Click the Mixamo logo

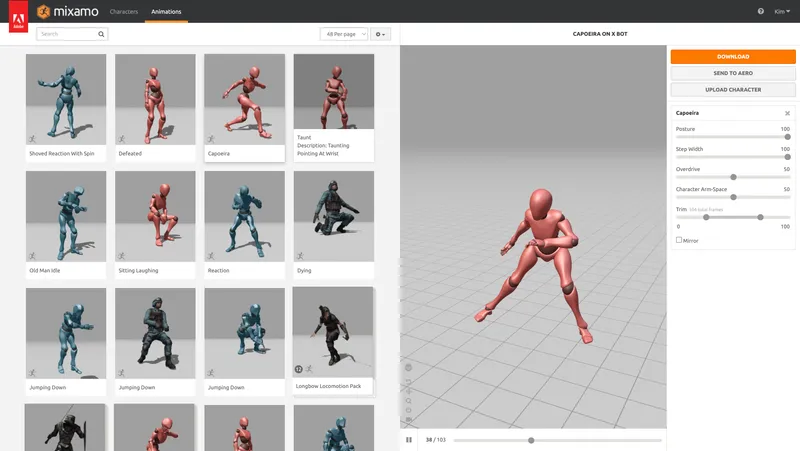coord(65,12)
